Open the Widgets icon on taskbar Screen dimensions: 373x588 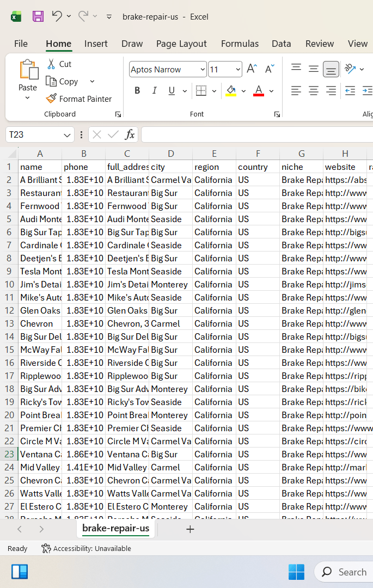coord(20,572)
